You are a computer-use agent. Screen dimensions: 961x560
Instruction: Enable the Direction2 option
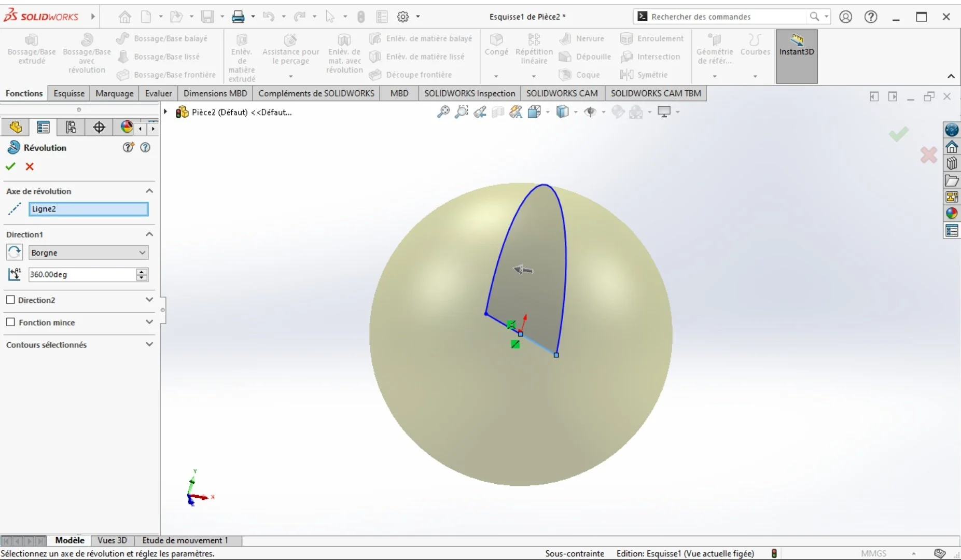[x=11, y=300]
